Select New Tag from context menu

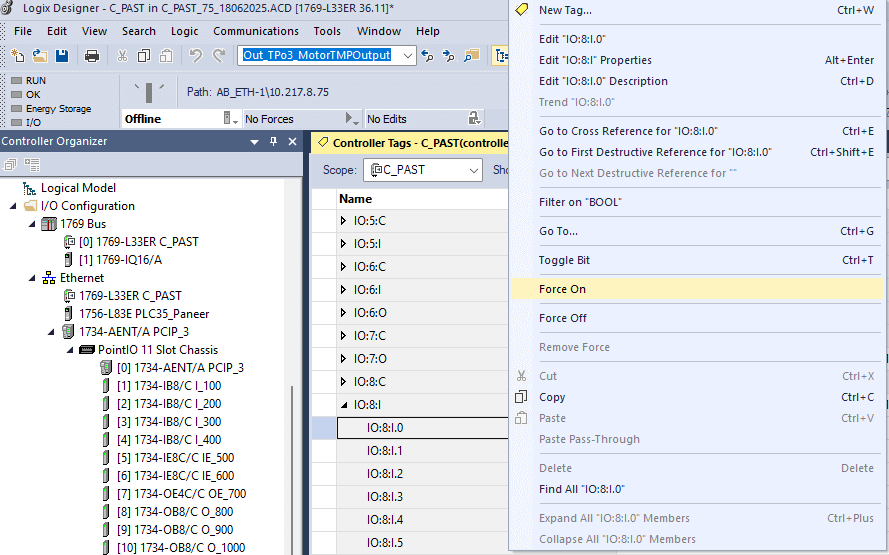[565, 10]
